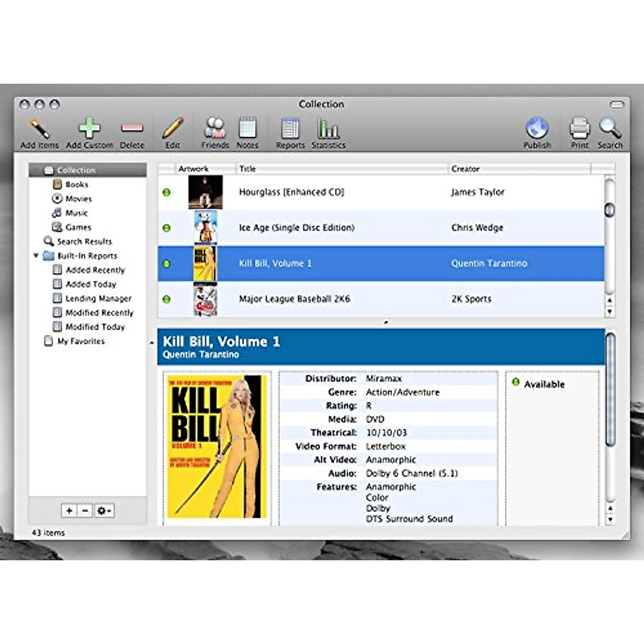Select the Edit pencil icon

(172, 129)
